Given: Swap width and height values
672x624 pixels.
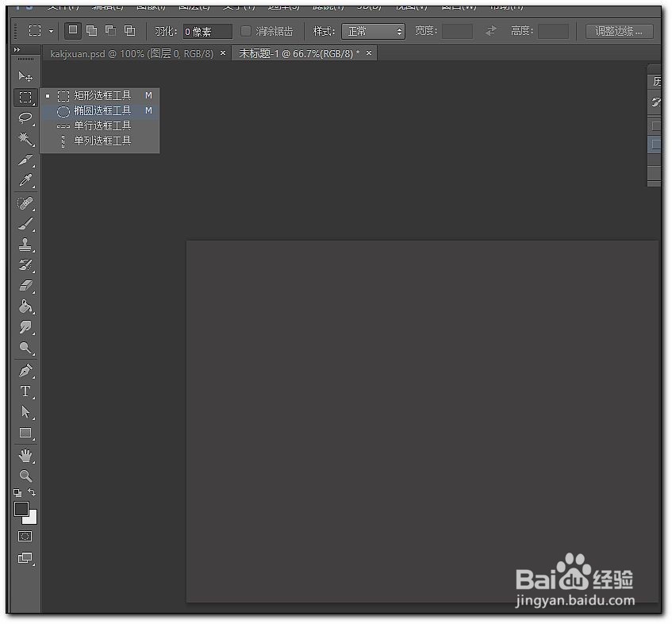Looking at the screenshot, I should (x=491, y=31).
